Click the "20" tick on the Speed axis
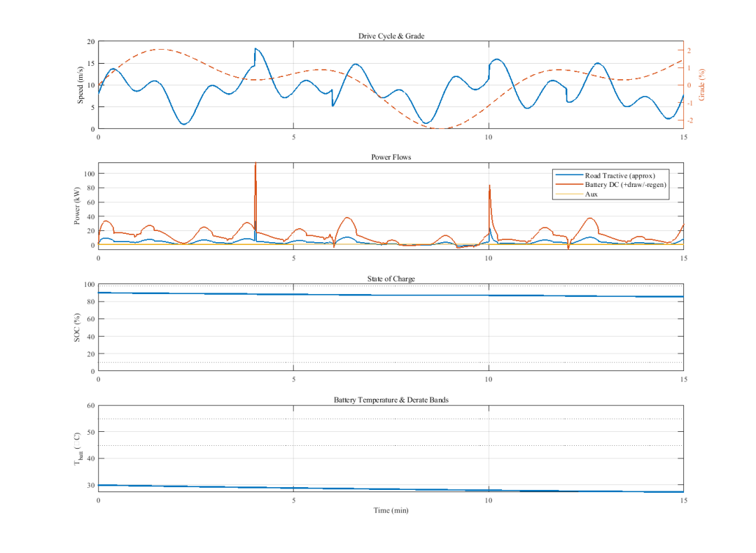The width and height of the screenshot is (756, 553). [90, 42]
